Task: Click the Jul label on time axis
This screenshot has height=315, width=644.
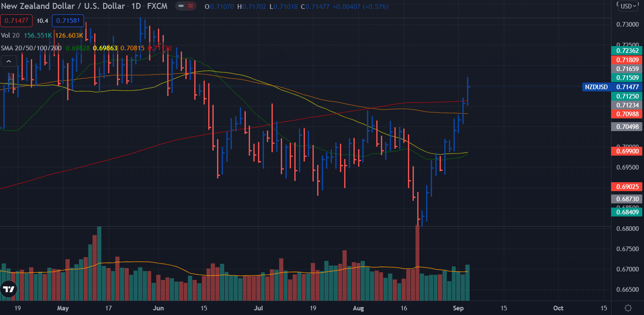Action: coord(259,308)
